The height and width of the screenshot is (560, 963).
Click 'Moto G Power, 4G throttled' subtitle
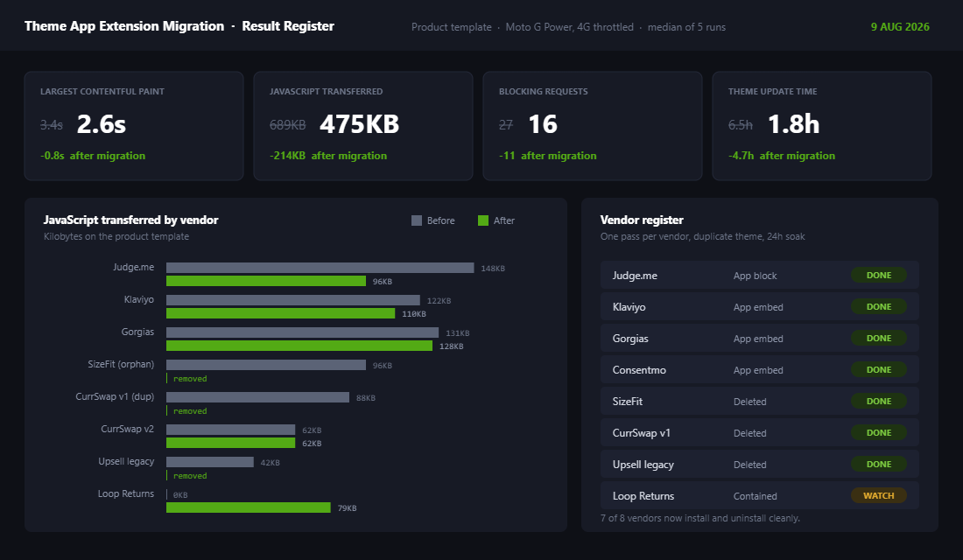[x=569, y=27]
